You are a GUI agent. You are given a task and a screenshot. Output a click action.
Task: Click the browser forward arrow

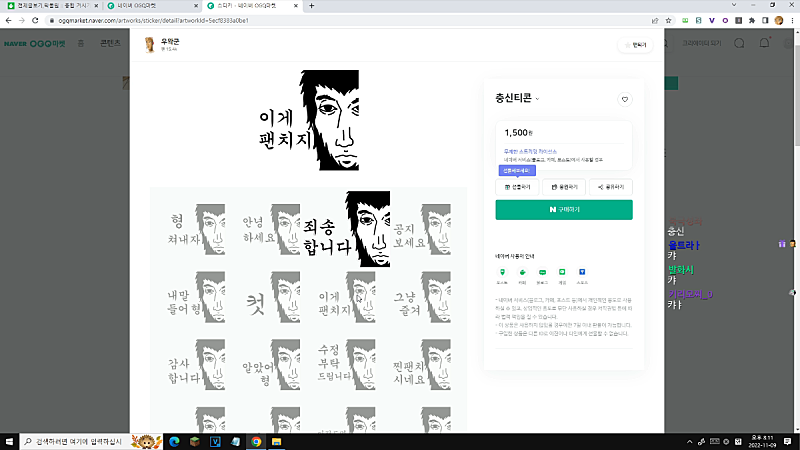(x=21, y=20)
